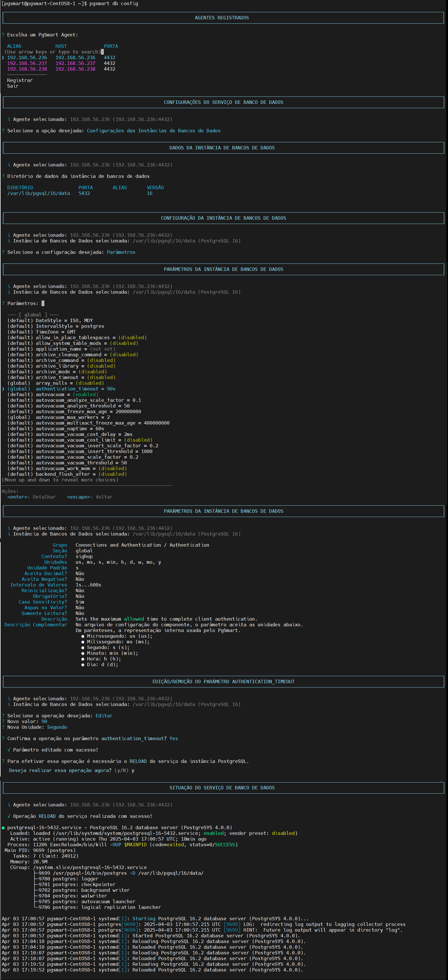Select agent row with alias 192.168.56.237
The width and height of the screenshot is (448, 980).
point(61,63)
